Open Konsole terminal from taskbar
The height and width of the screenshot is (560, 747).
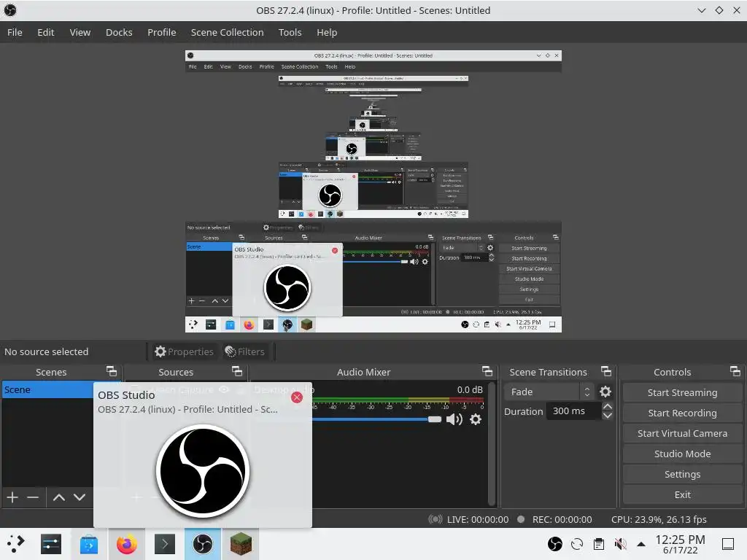[165, 544]
